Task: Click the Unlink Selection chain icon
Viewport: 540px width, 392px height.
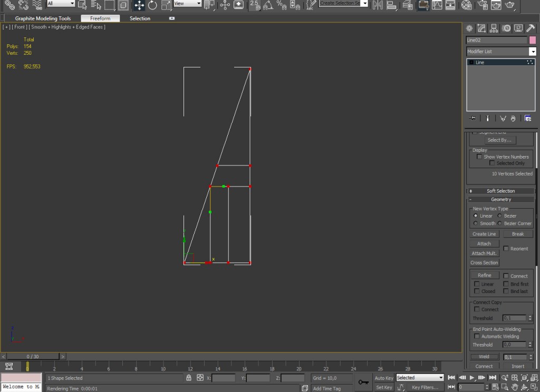Action: coord(23,5)
